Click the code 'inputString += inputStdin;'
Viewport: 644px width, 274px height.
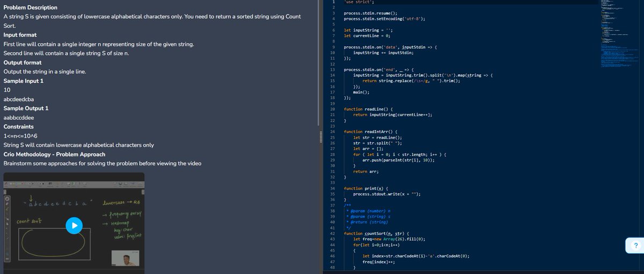(383, 53)
